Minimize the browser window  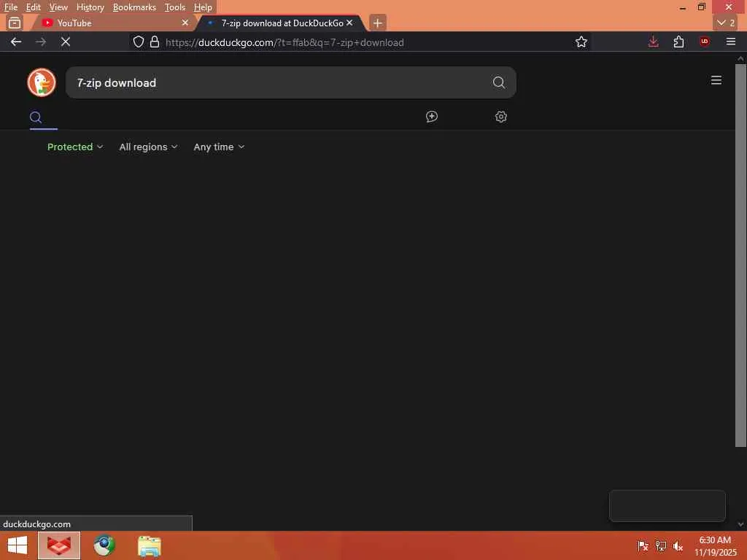[682, 7]
